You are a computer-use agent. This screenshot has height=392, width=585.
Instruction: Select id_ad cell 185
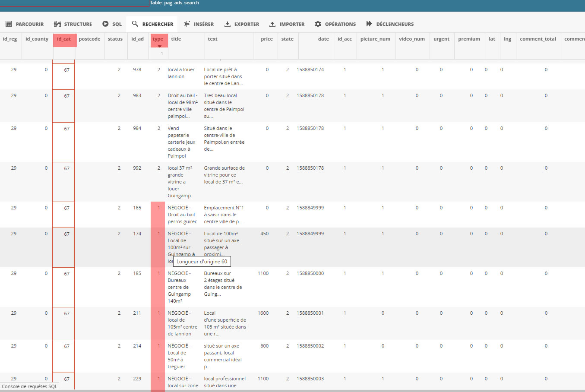pyautogui.click(x=137, y=273)
